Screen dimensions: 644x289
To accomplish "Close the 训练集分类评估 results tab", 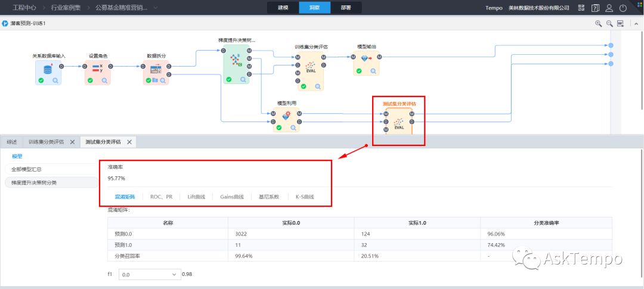I will (72, 142).
